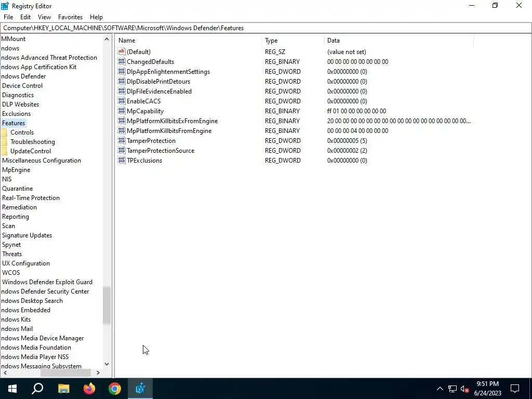This screenshot has height=399, width=532.
Task: Open File Explorer from taskbar
Action: 63,389
